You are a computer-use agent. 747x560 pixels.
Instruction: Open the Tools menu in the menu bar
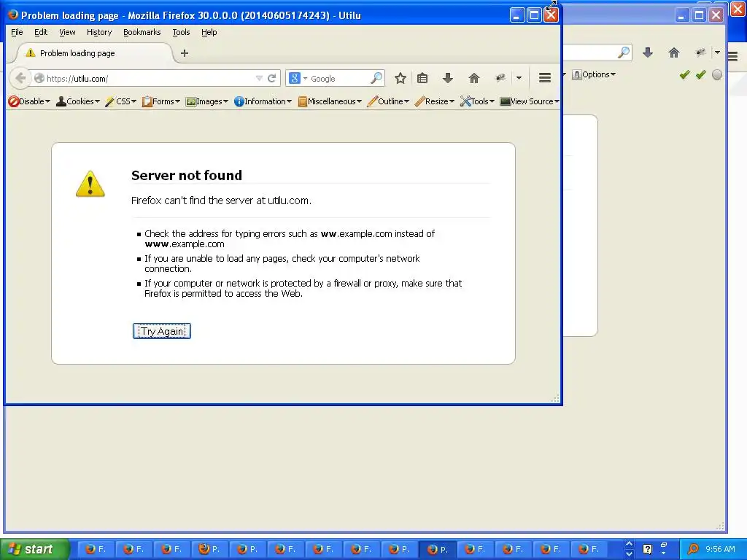181,32
